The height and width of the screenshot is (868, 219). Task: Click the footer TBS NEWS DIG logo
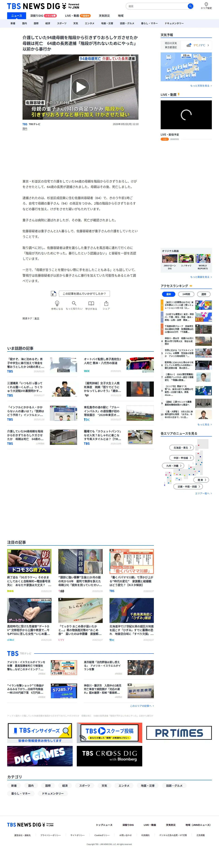[x=30, y=824]
